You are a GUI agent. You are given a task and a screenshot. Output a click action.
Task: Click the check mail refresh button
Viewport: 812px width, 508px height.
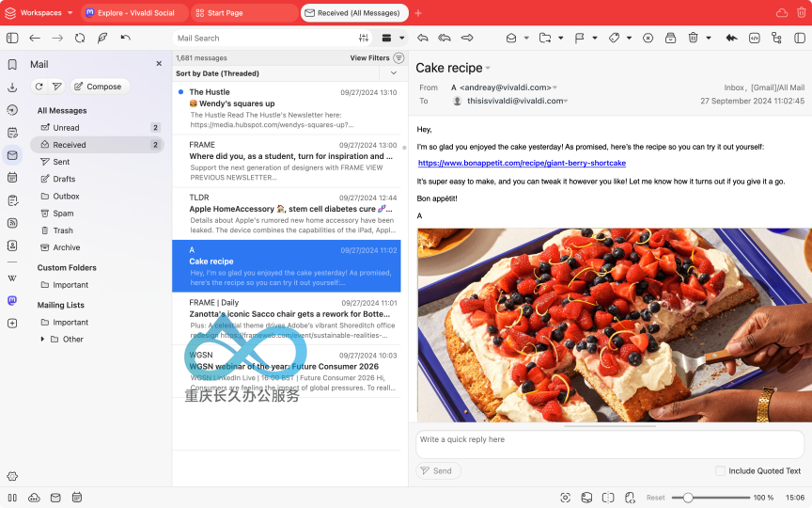[x=39, y=87]
